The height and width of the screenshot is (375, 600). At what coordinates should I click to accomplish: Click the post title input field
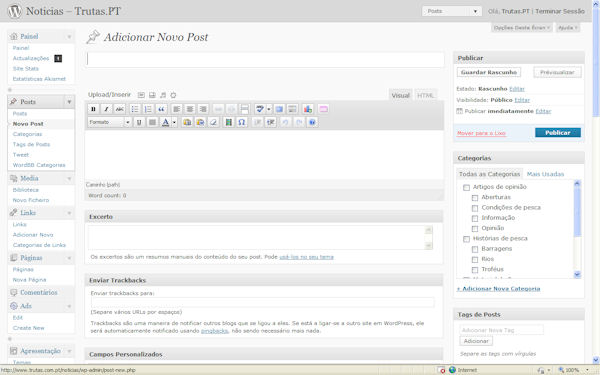(265, 60)
